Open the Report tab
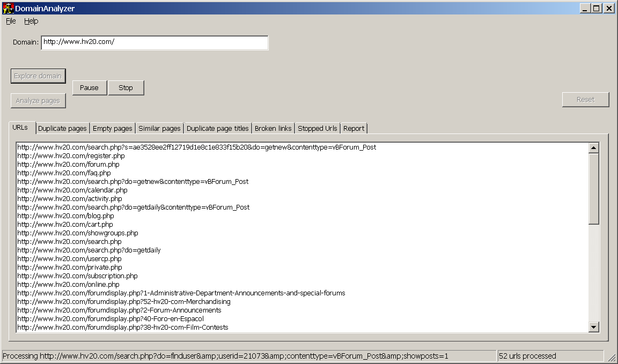This screenshot has height=364, width=618. coord(354,129)
